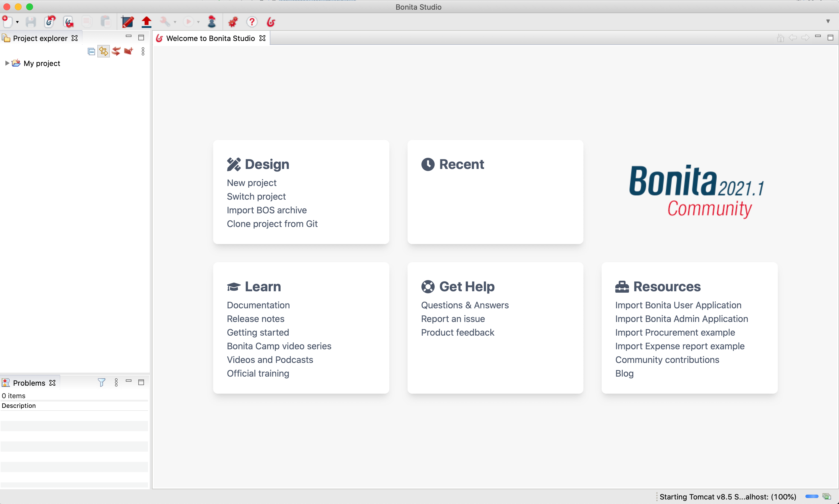Viewport: 839px width, 504px height.
Task: Click the Import toolbar icon with incoming arrow
Action: [x=50, y=22]
